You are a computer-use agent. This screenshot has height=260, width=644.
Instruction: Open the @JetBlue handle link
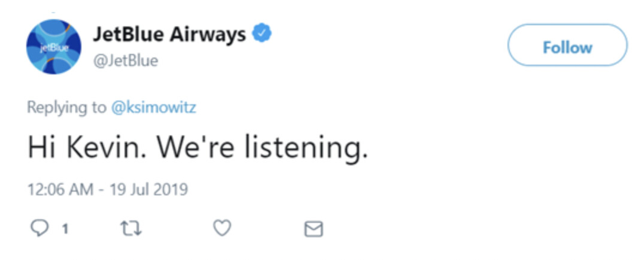tap(125, 61)
